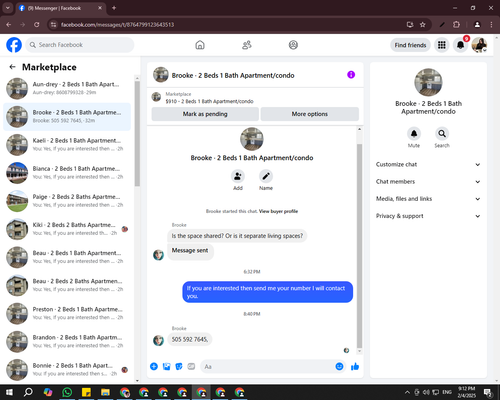Expand Privacy & support section

428,216
